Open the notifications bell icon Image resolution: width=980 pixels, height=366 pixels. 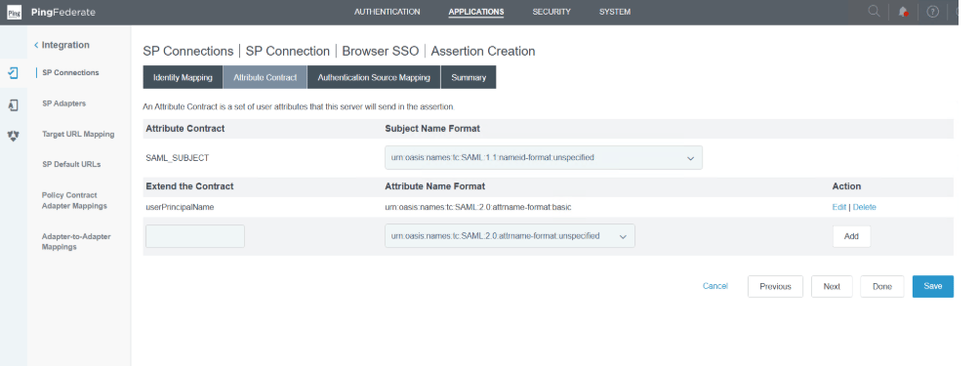903,12
